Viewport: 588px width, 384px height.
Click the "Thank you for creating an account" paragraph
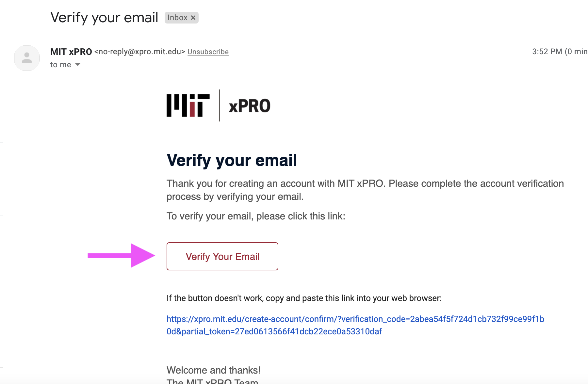365,190
